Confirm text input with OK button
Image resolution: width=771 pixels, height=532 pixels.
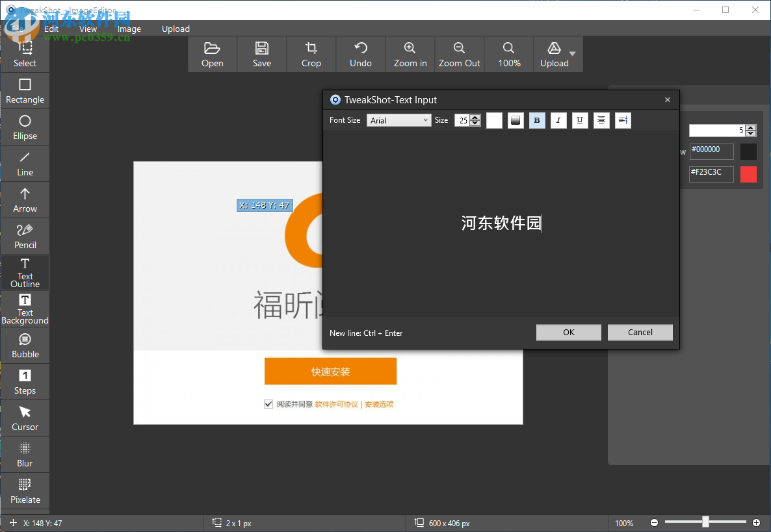[x=568, y=332]
